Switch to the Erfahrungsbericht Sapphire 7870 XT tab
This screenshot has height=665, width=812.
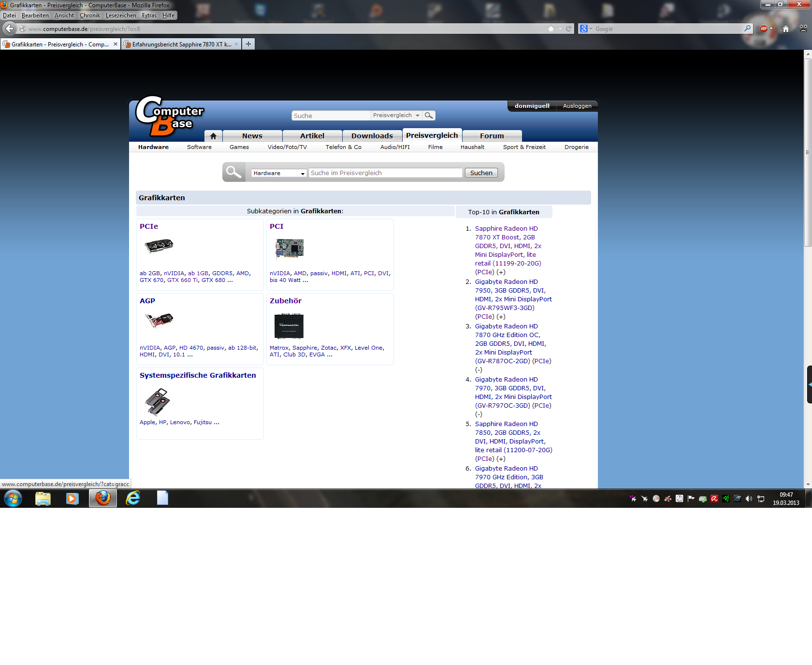181,44
